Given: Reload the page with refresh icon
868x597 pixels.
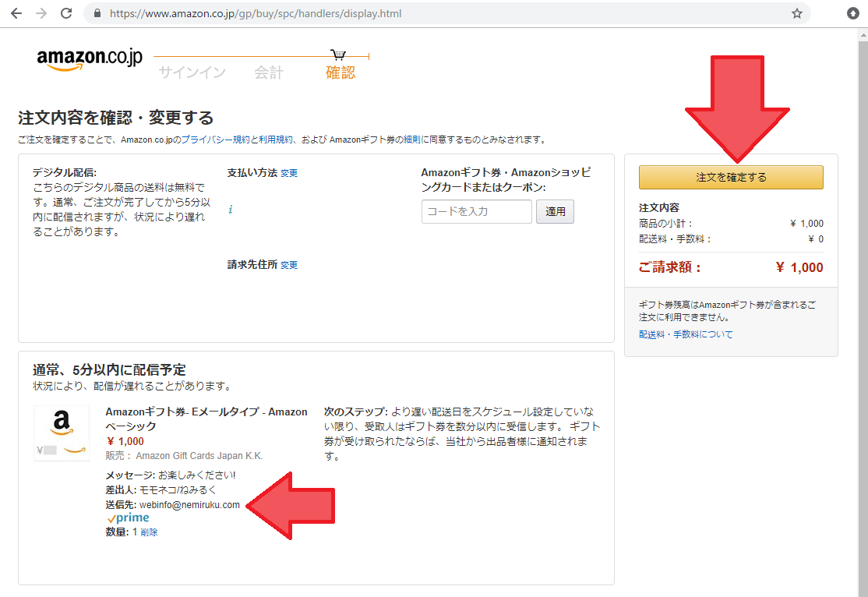Looking at the screenshot, I should point(66,13).
